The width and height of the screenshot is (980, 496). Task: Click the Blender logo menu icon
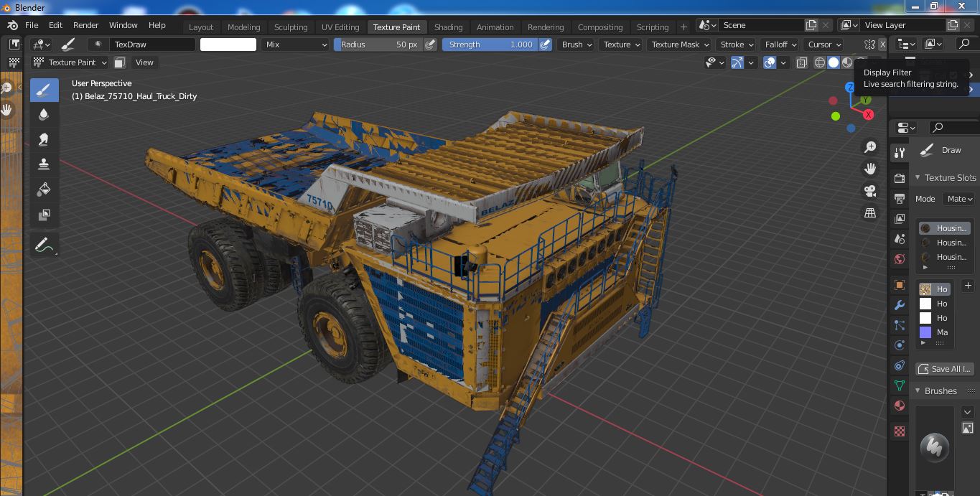pyautogui.click(x=12, y=25)
